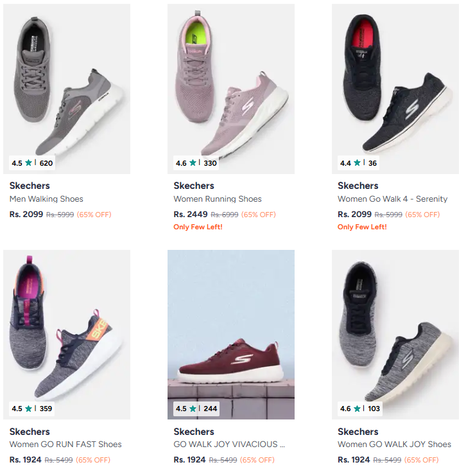Click the Women GO WALK JOY Shoes title
Image resolution: width=466 pixels, height=476 pixels.
394,445
